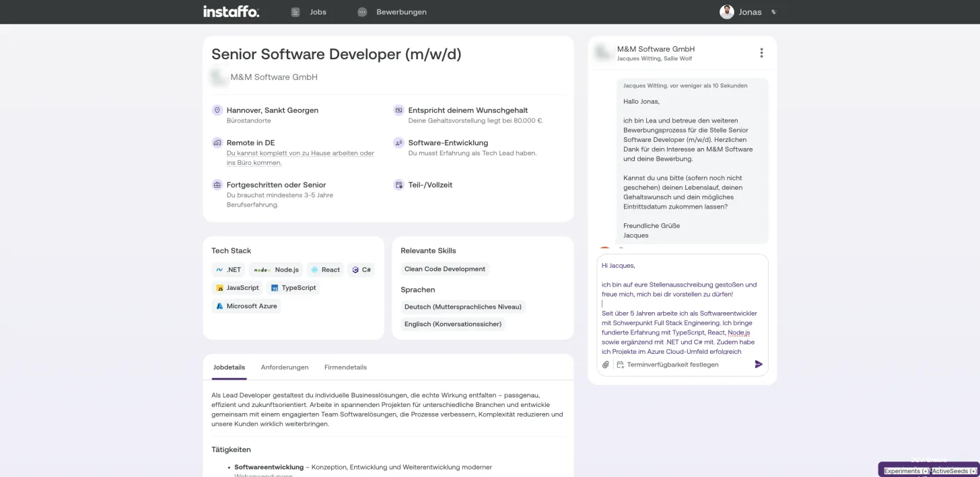The image size is (980, 477).
Task: Click into the message text field
Action: 682,307
